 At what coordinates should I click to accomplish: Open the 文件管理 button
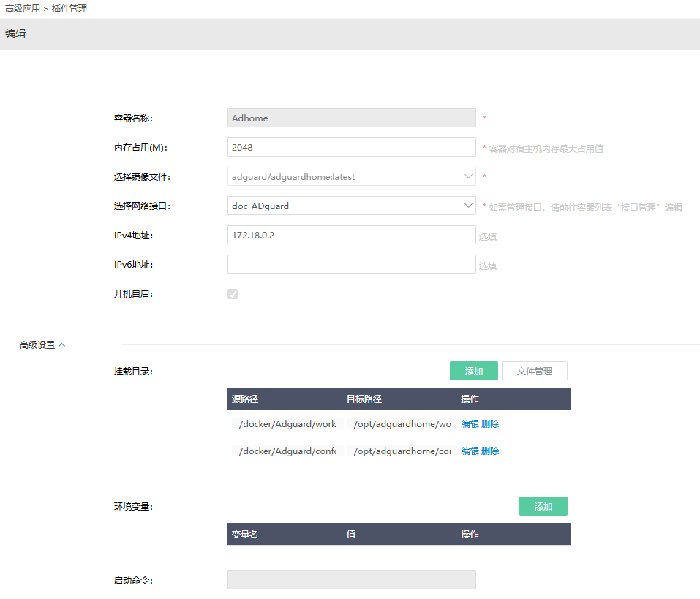(535, 372)
